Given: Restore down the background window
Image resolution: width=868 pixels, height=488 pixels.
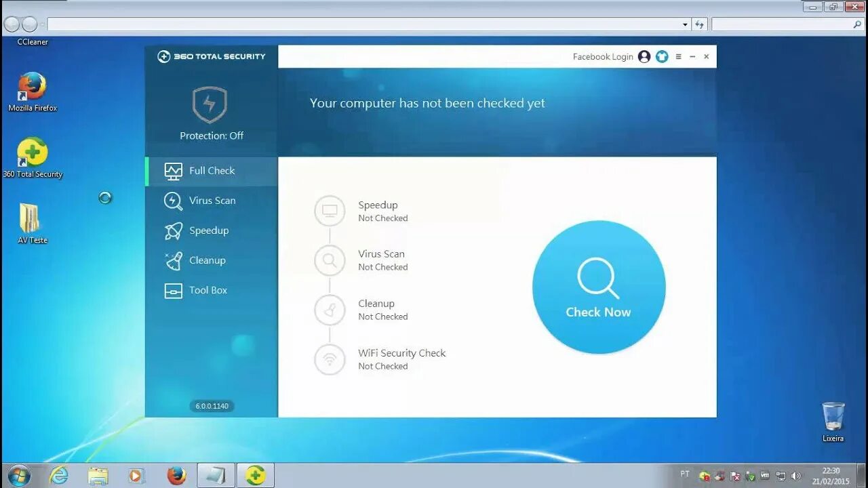Looking at the screenshot, I should point(833,7).
